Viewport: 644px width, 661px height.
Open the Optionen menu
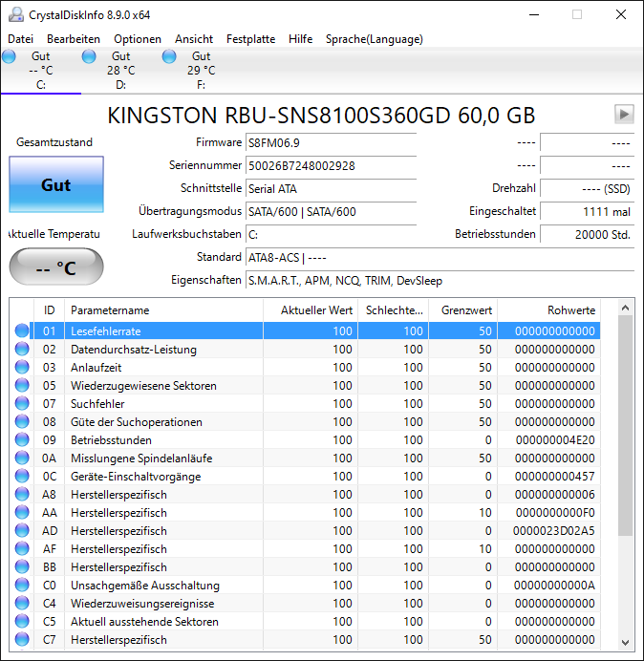coord(138,39)
